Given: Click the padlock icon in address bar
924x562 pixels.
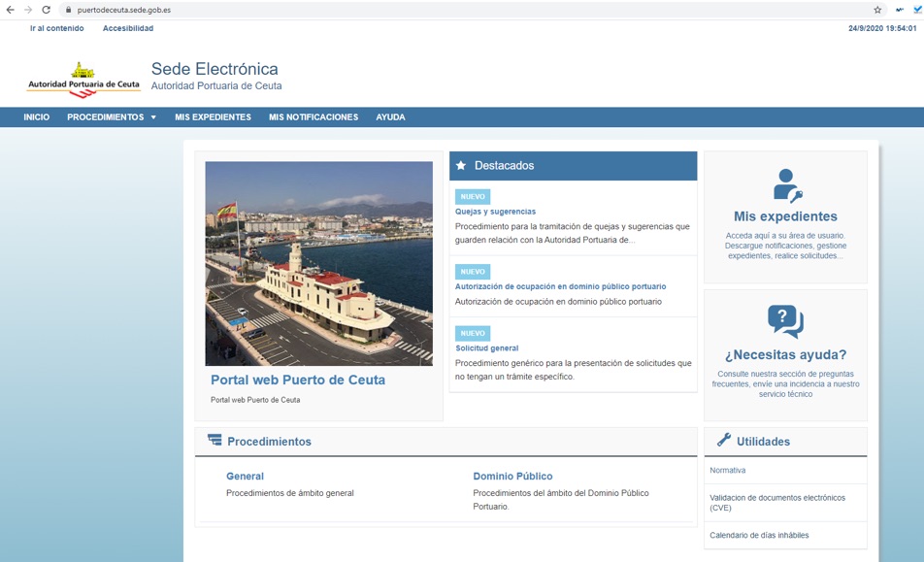Looking at the screenshot, I should [x=68, y=10].
